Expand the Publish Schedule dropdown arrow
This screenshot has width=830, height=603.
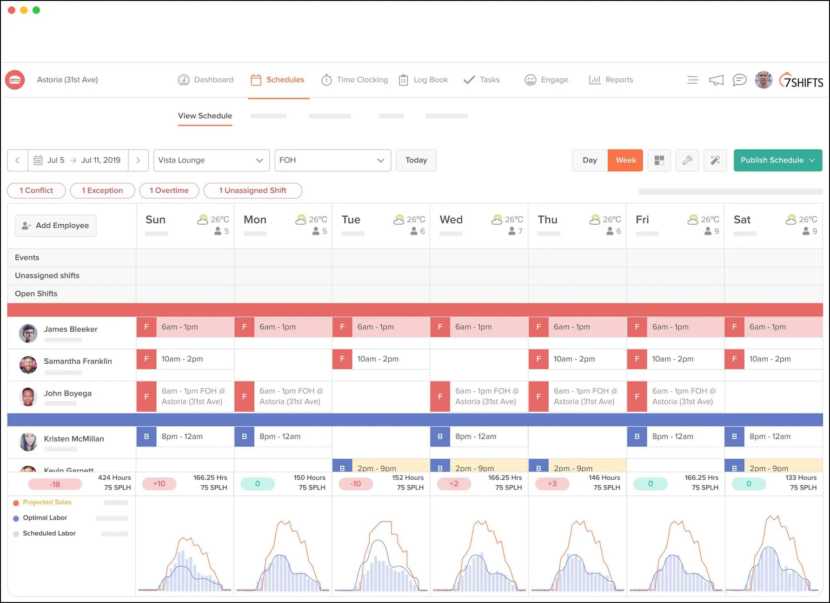[813, 160]
